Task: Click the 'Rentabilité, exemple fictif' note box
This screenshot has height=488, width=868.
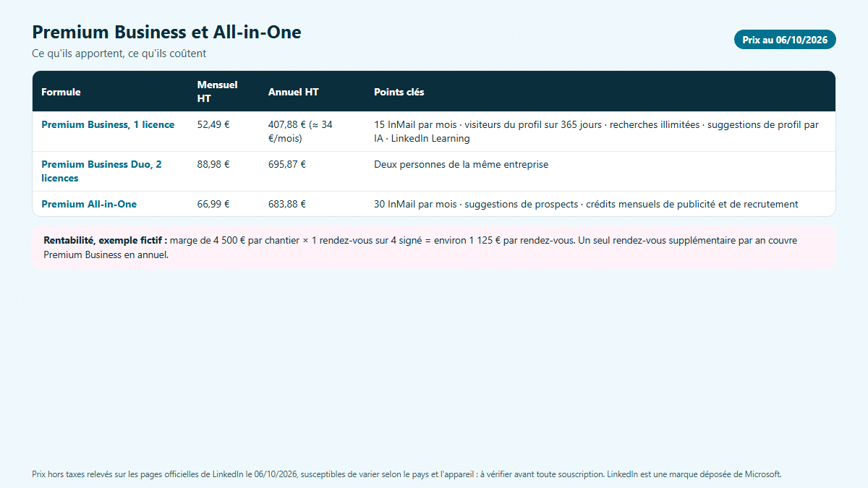Action: 434,247
